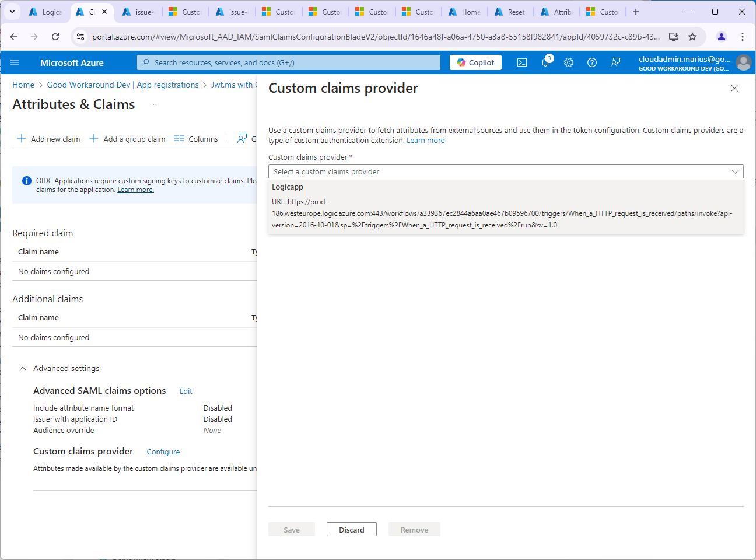Expand the Select a custom claims provider dropdown

tap(505, 171)
